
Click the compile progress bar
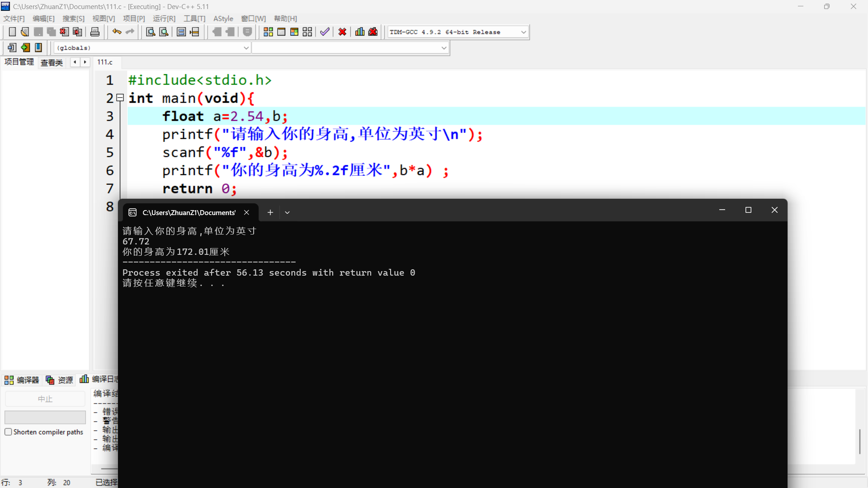[45, 417]
